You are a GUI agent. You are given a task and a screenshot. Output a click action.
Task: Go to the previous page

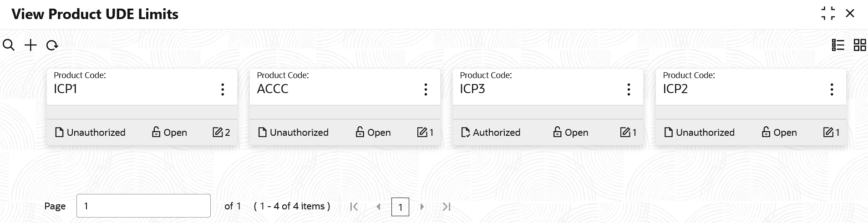click(x=378, y=207)
